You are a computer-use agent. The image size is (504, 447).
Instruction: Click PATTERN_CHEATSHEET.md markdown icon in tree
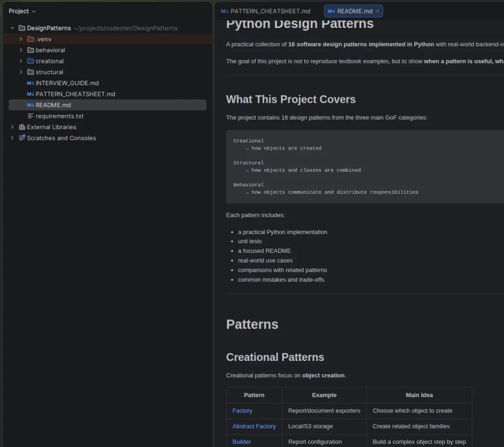pos(31,94)
